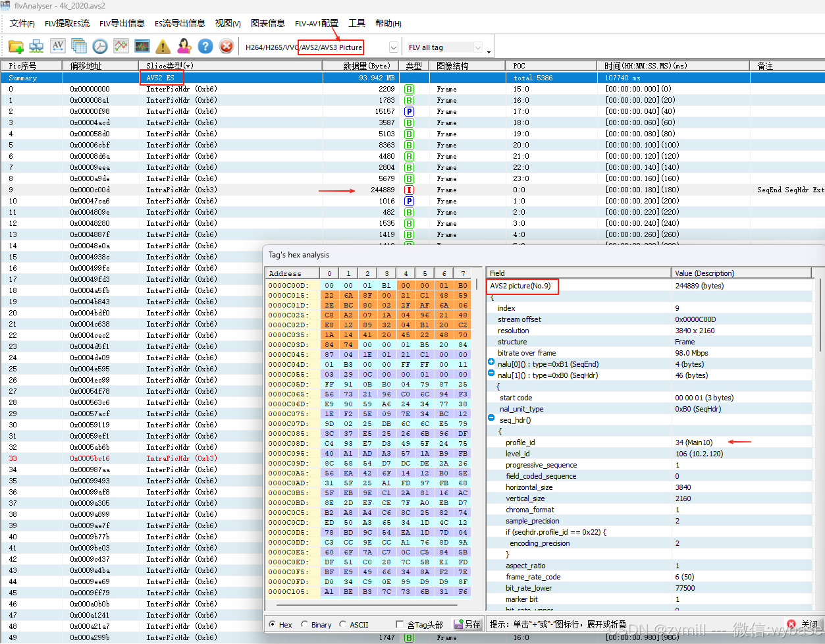Collapse the seq_hdr() node
The image size is (825, 644).
[491, 418]
